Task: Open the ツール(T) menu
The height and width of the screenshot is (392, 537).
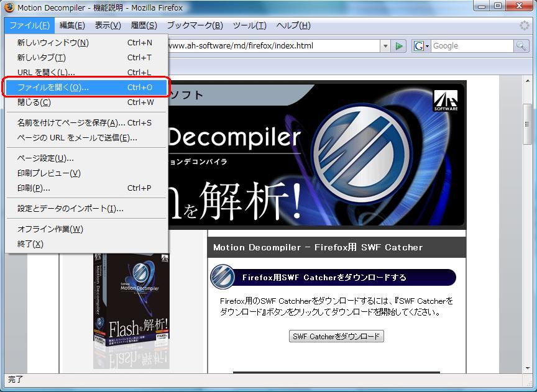Action: coord(250,25)
